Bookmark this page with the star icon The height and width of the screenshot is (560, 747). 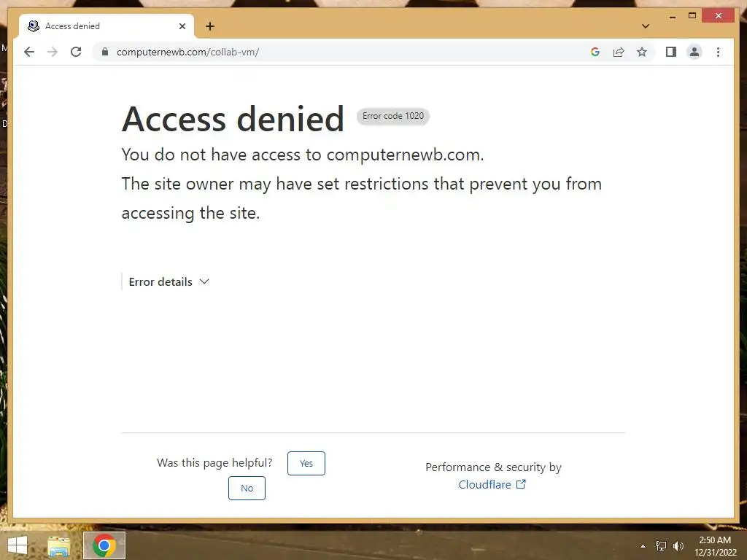pyautogui.click(x=642, y=52)
